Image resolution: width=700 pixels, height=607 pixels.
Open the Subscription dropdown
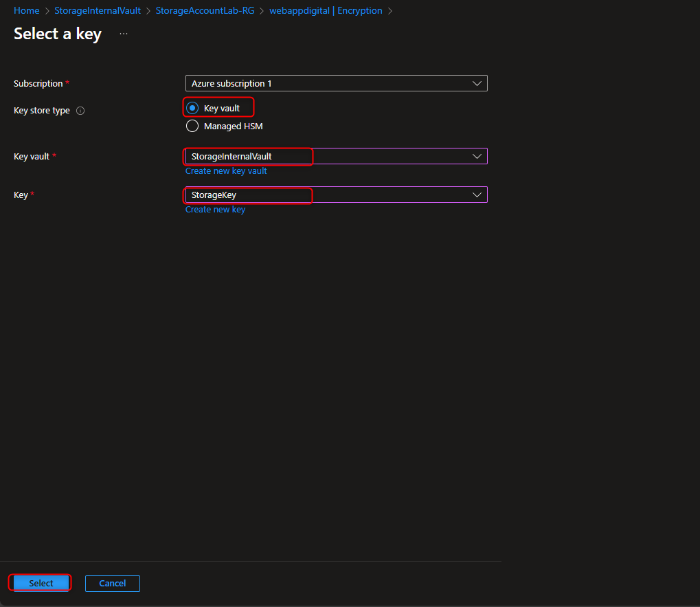336,83
